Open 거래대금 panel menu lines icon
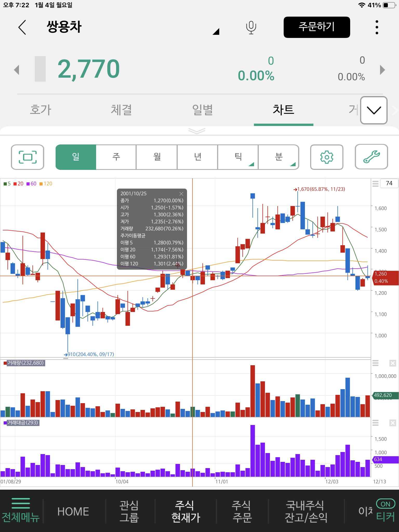The height and width of the screenshot is (532, 399). pos(375,423)
